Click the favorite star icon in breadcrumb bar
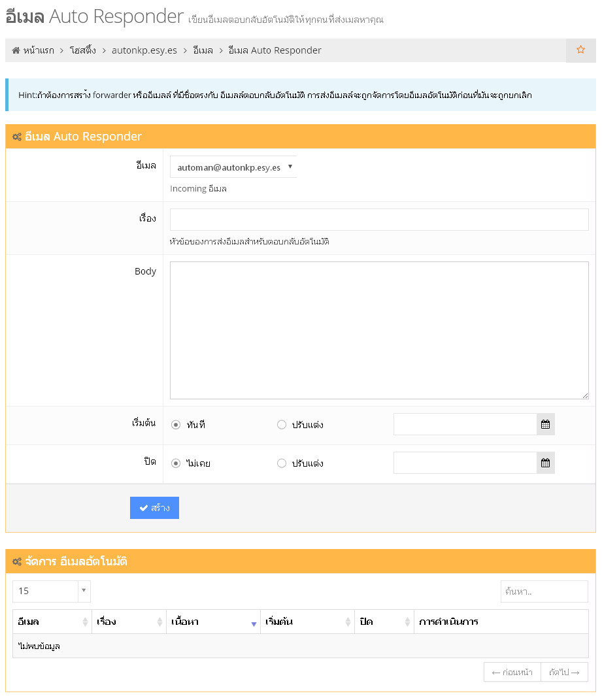The height and width of the screenshot is (700, 602). pyautogui.click(x=580, y=50)
